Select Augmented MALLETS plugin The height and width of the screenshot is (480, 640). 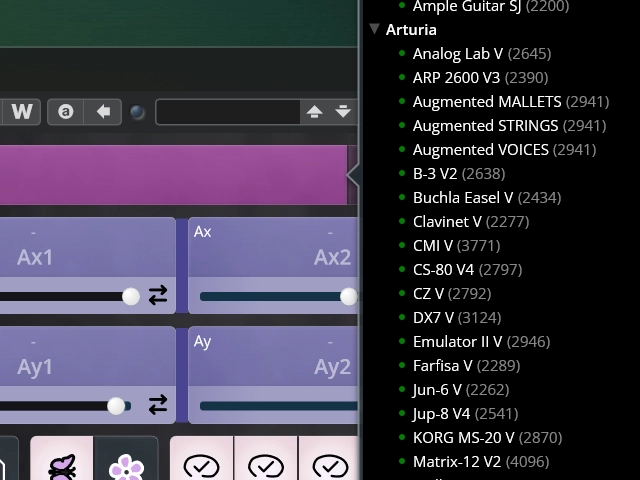[x=511, y=102]
